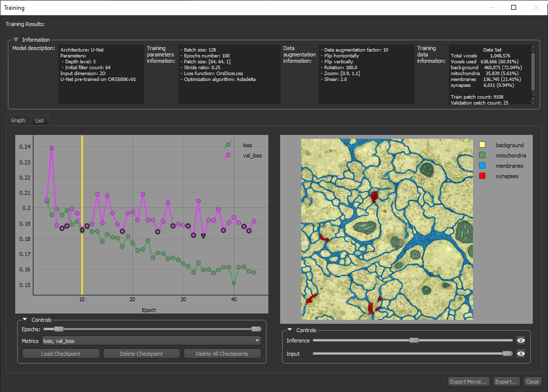Click the green mitochondria legend swatch

pos(482,156)
